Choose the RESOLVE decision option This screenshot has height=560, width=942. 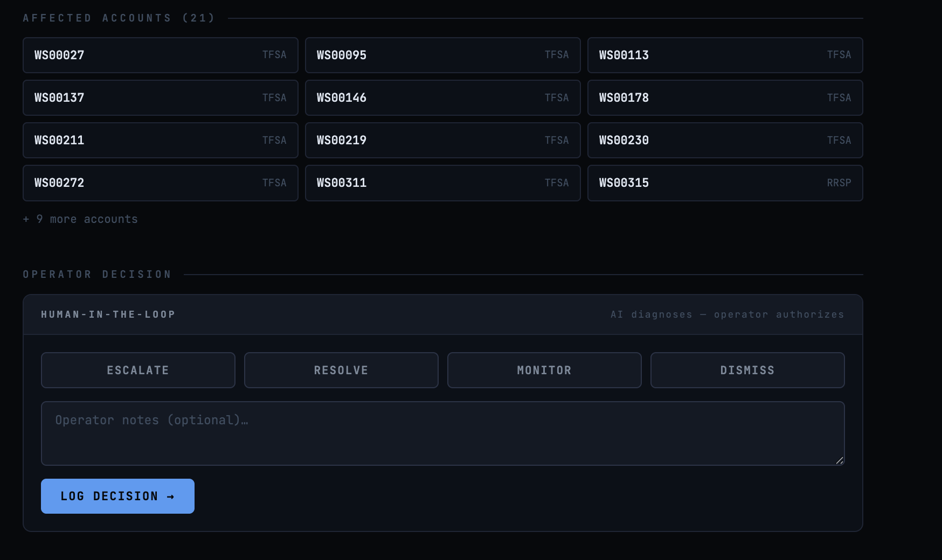click(341, 370)
